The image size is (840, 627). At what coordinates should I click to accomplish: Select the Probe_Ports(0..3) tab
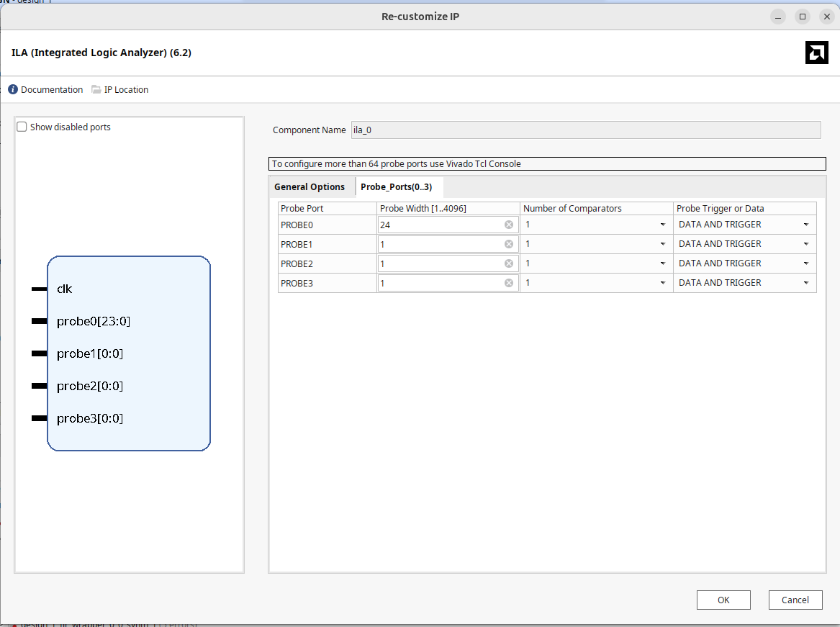coord(396,187)
